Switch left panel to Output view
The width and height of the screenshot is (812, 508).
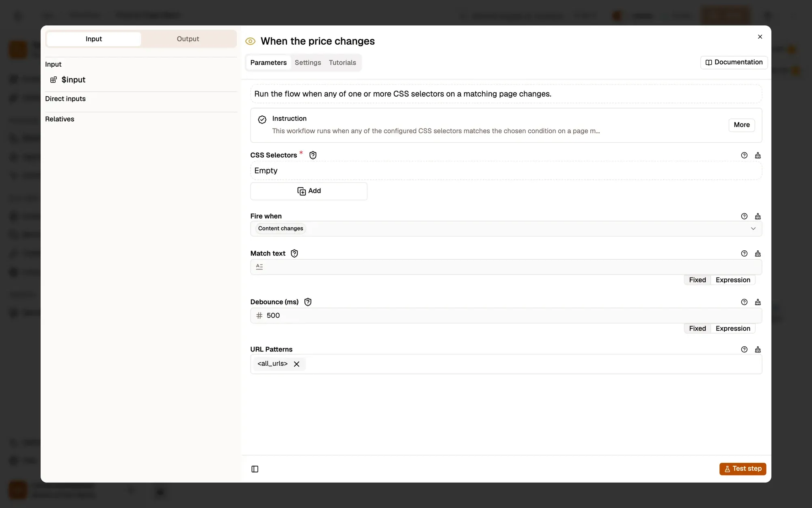[x=188, y=39]
